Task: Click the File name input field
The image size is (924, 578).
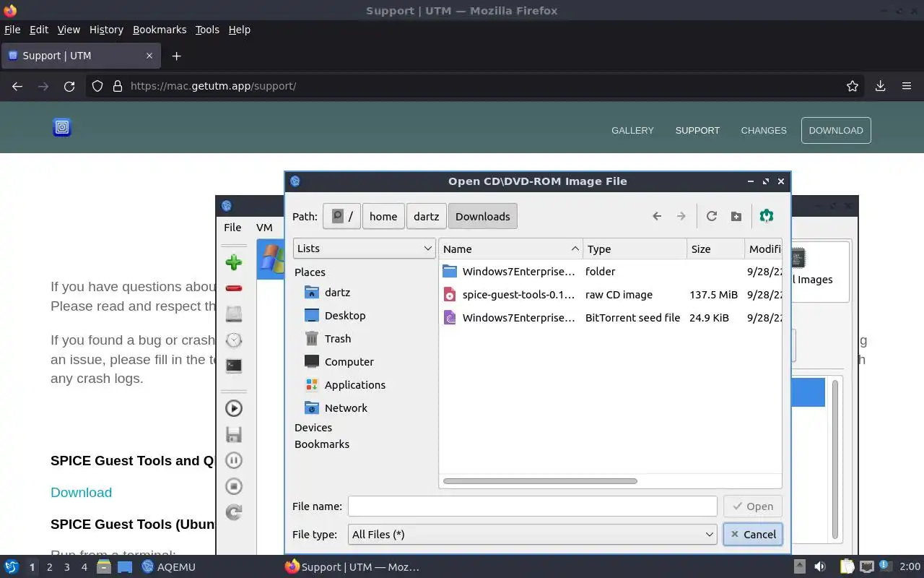Action: [532, 506]
